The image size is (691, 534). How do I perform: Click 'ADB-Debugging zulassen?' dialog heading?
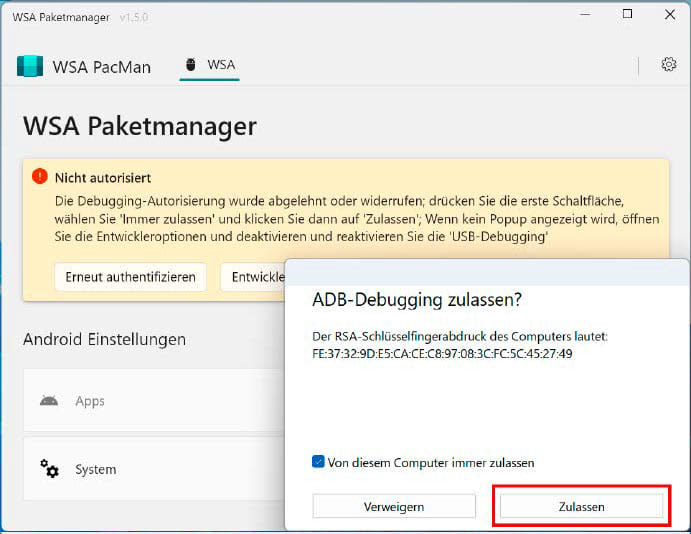click(417, 300)
